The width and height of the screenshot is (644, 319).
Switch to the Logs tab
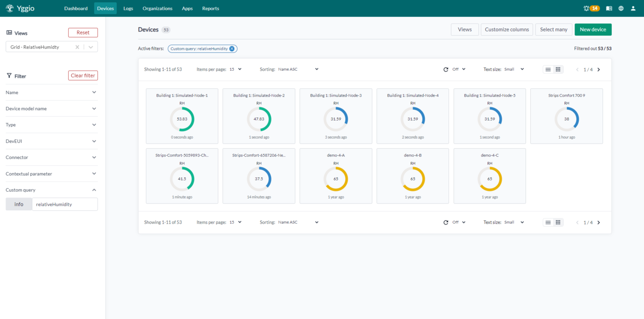(x=128, y=8)
